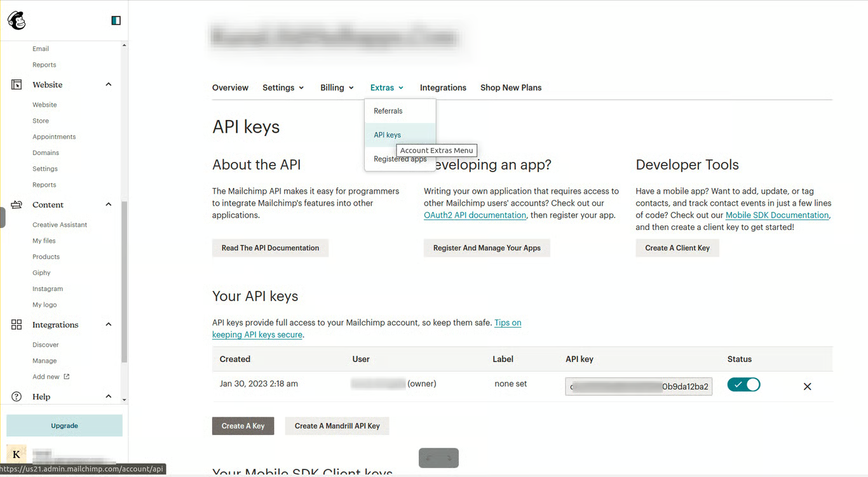
Task: Click the Content section icon in the sidebar
Action: point(17,205)
